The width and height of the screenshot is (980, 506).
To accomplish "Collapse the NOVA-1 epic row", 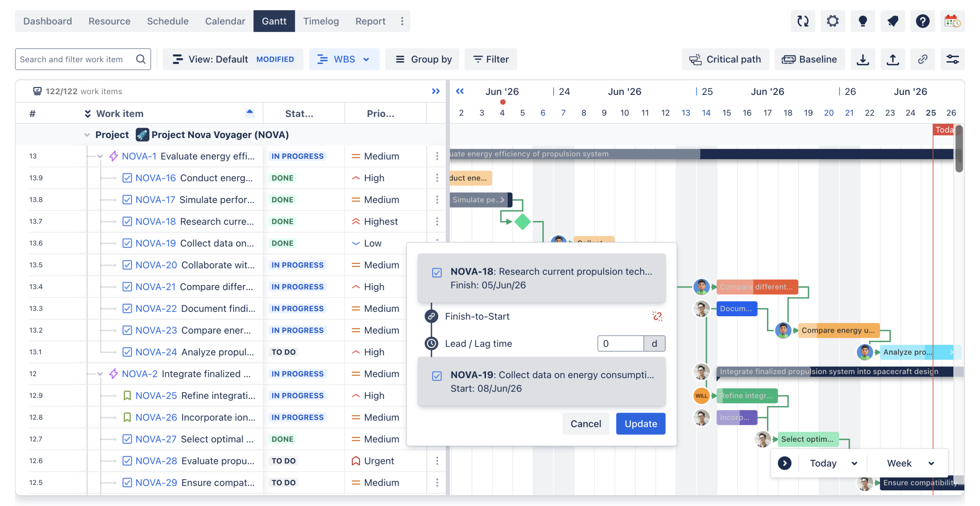I will [x=100, y=156].
